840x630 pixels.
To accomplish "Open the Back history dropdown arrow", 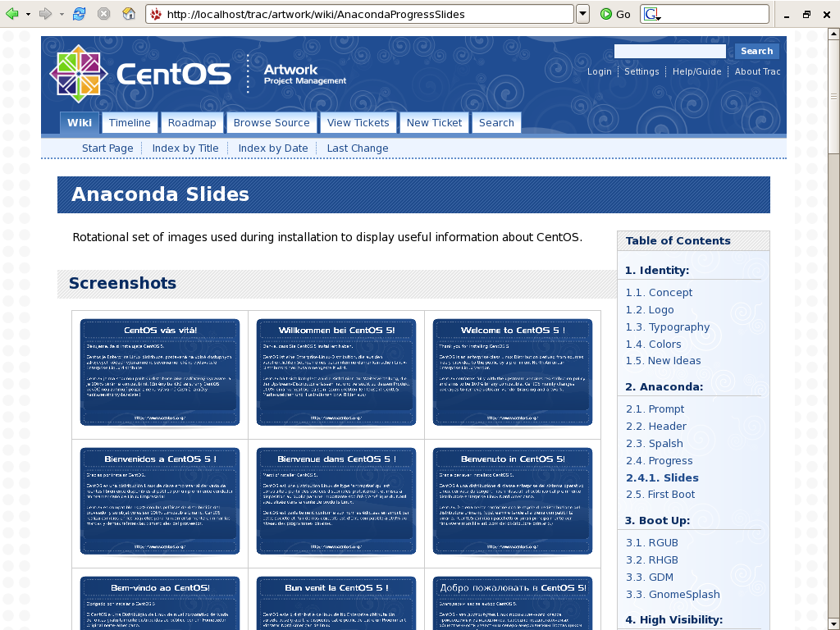I will [x=29, y=15].
